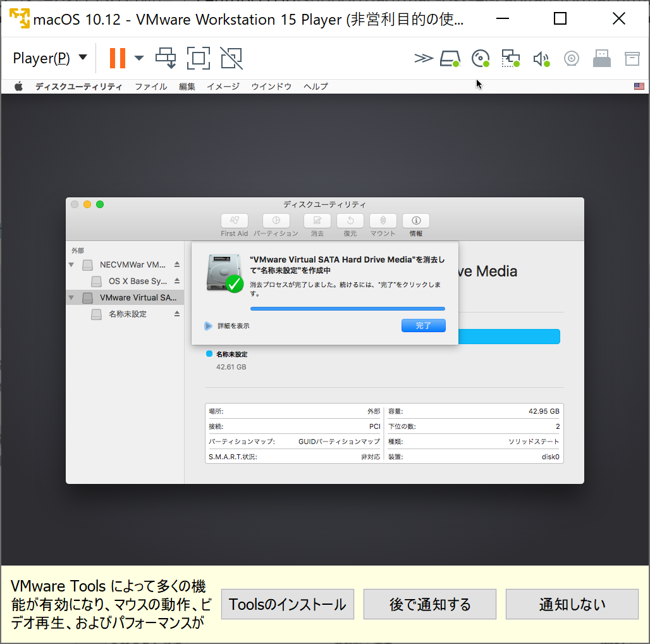Collapse the NECVMWar VM... disk tree

pos(71,264)
